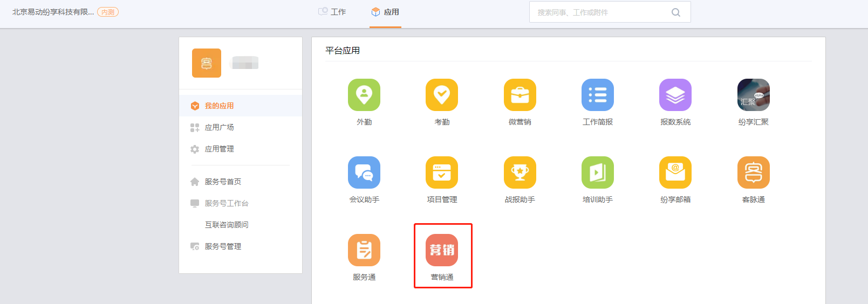
Task: Click the search box for colleagues
Action: [599, 12]
